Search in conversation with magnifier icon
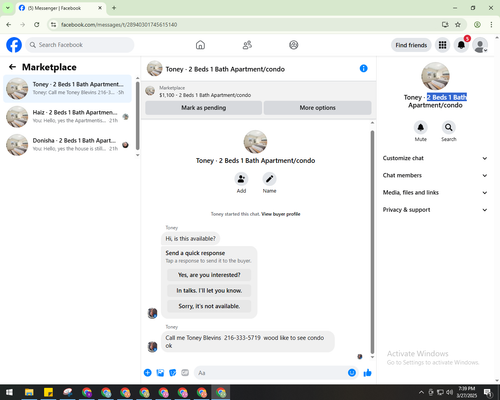500x400 pixels. [x=449, y=127]
